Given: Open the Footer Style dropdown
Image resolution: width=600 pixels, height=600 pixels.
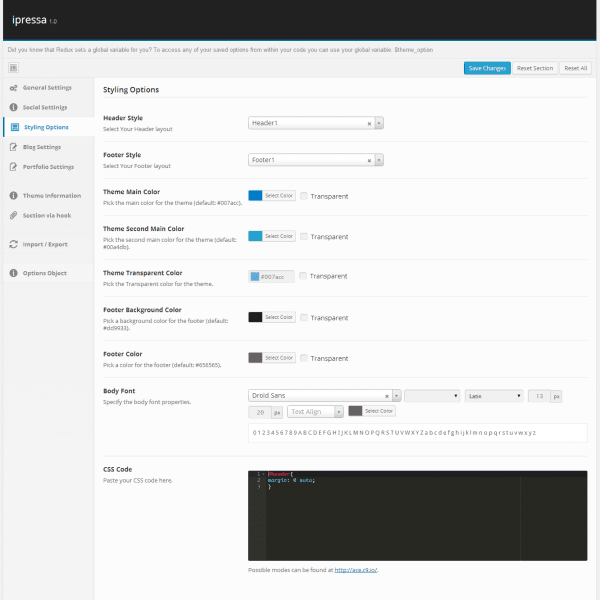Looking at the screenshot, I should tap(379, 160).
